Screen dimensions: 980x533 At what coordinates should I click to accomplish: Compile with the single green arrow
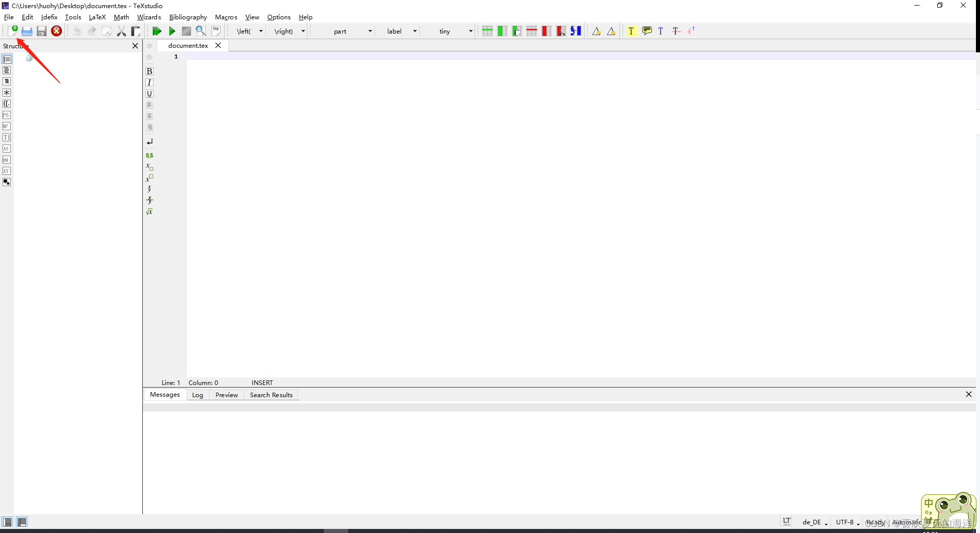(x=172, y=31)
